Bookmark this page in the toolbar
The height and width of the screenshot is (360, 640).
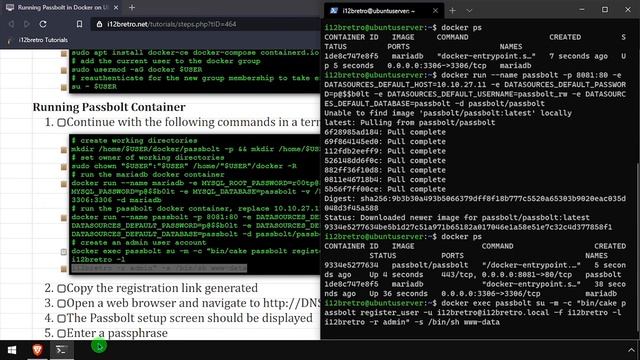click(79, 24)
